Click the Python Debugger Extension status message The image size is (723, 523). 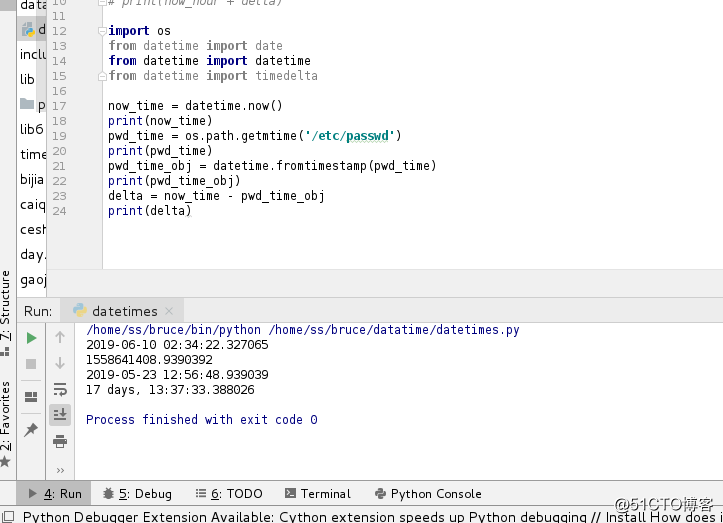(372, 517)
